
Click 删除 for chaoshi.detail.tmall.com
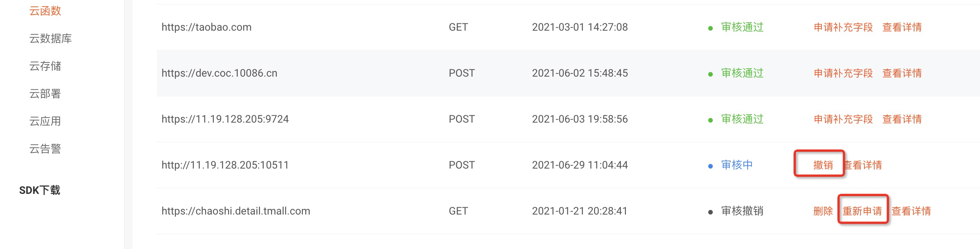coord(823,211)
